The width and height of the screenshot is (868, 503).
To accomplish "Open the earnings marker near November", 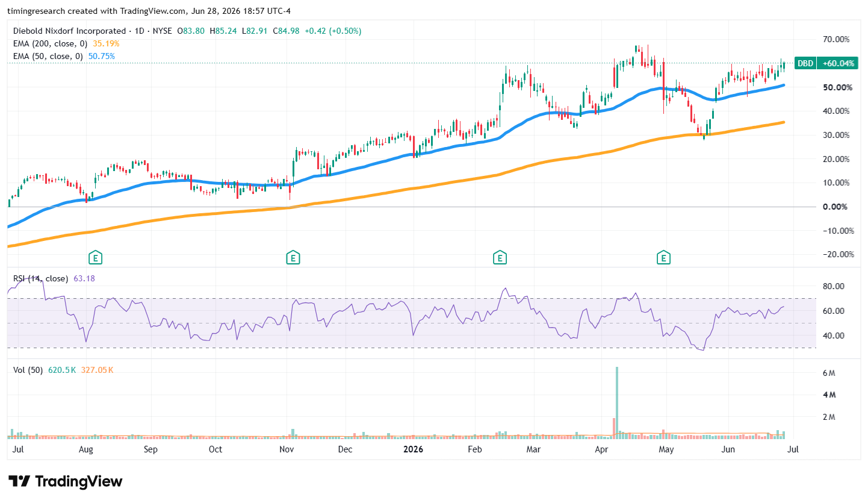I will tap(293, 258).
